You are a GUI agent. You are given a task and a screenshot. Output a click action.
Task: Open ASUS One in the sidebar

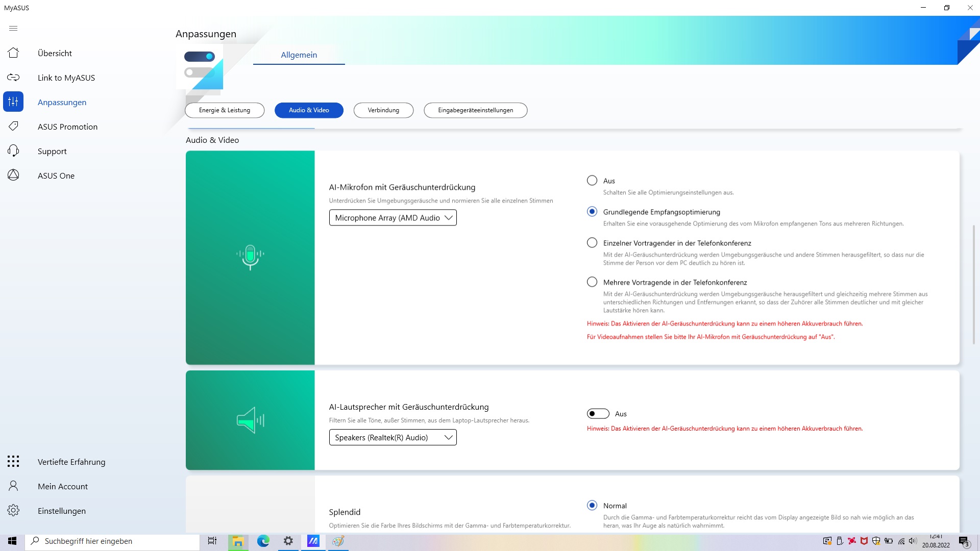pos(56,176)
